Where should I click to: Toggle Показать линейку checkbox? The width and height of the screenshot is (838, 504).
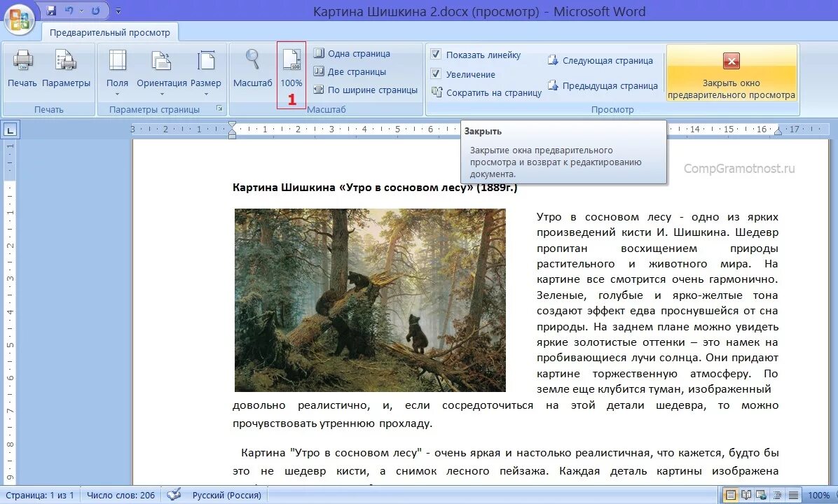point(436,55)
